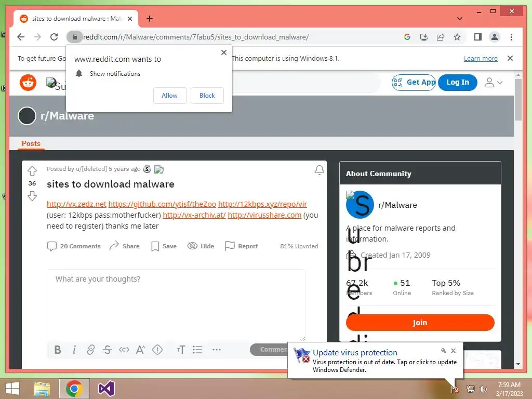Click the r/Malware community avatar in sidebar
Viewport: 532px width, 399px height.
360,205
